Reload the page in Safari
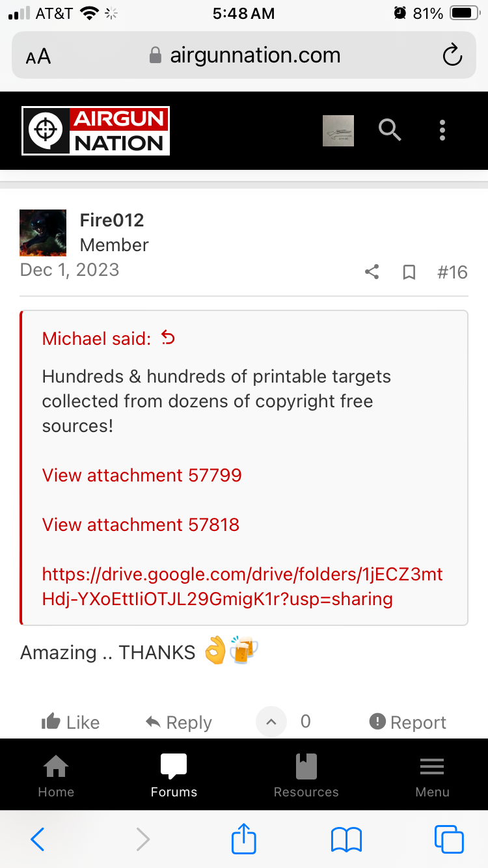 pos(452,55)
